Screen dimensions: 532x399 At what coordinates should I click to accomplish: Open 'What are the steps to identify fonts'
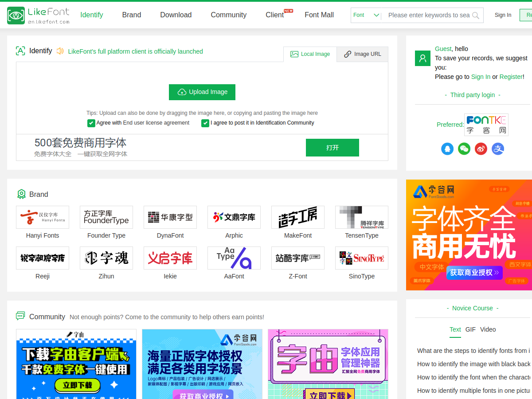click(474, 351)
